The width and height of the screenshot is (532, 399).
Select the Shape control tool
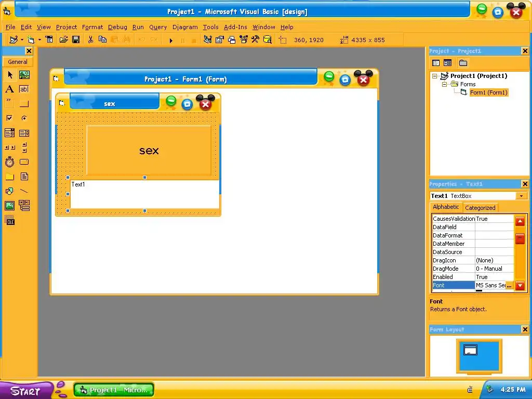pyautogui.click(x=10, y=191)
